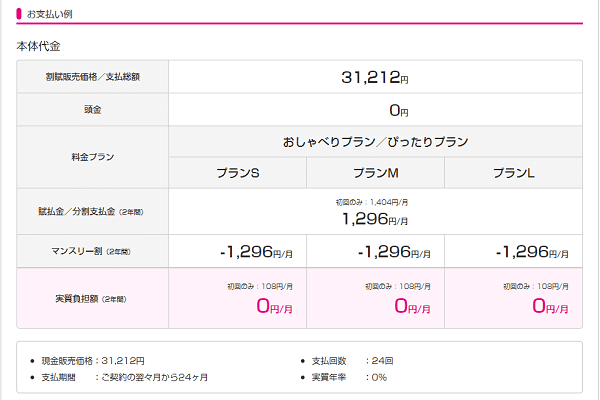Select the 割賦販売価格／支払総額 row label
Image resolution: width=600 pixels, height=400 pixels.
coord(92,77)
